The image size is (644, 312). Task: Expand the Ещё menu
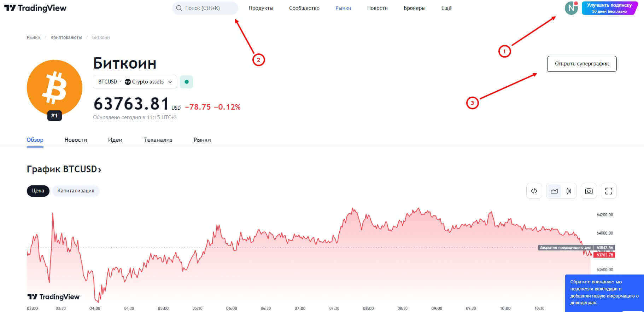(446, 8)
